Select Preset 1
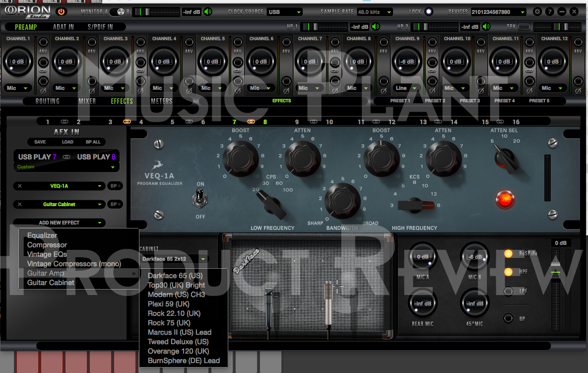Viewport: 588px width, 373px height. click(x=400, y=101)
